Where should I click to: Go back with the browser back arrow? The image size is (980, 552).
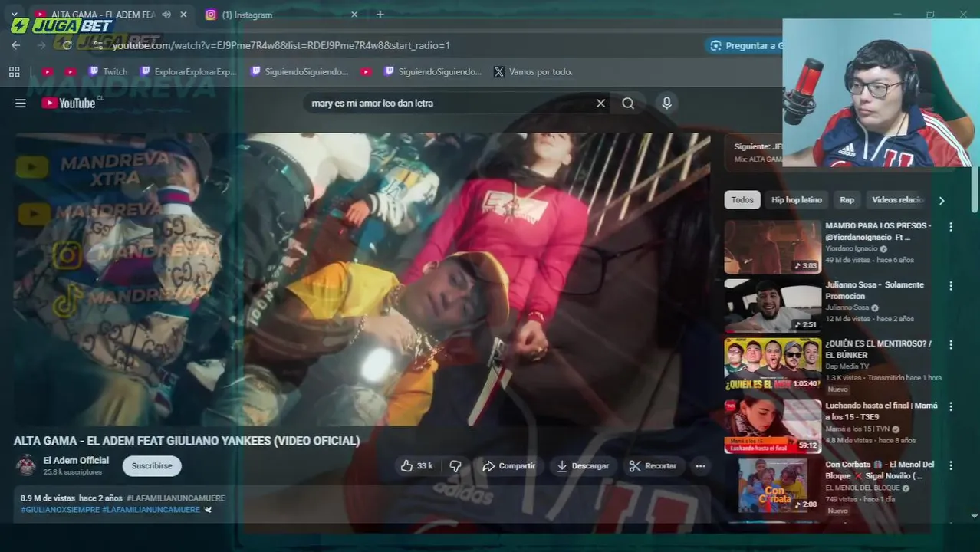(15, 45)
